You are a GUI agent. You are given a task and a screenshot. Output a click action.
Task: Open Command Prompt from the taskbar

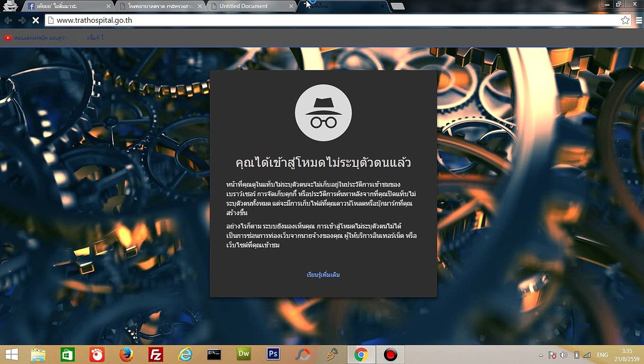(214, 355)
